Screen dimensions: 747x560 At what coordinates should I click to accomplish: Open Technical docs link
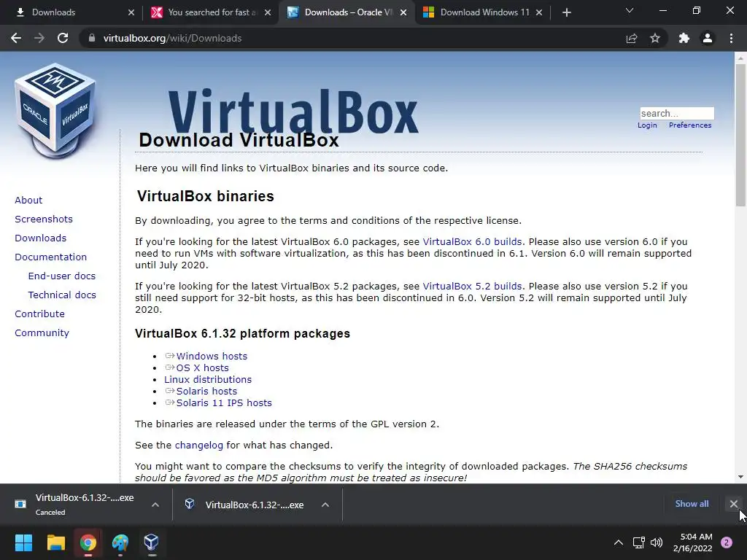click(62, 295)
